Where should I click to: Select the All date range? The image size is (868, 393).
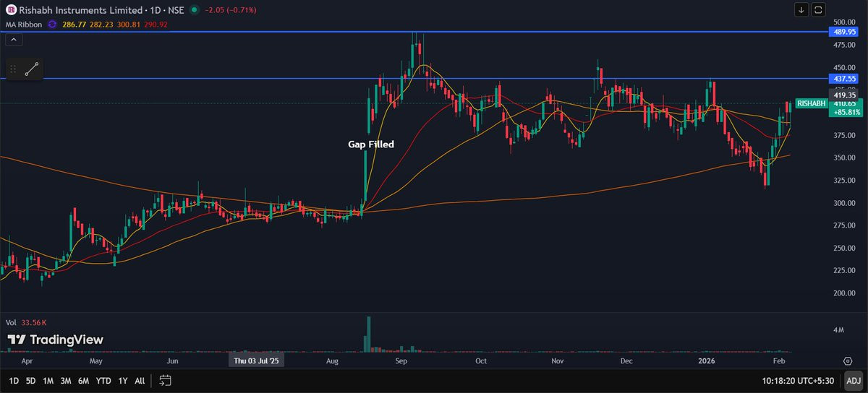(x=140, y=380)
